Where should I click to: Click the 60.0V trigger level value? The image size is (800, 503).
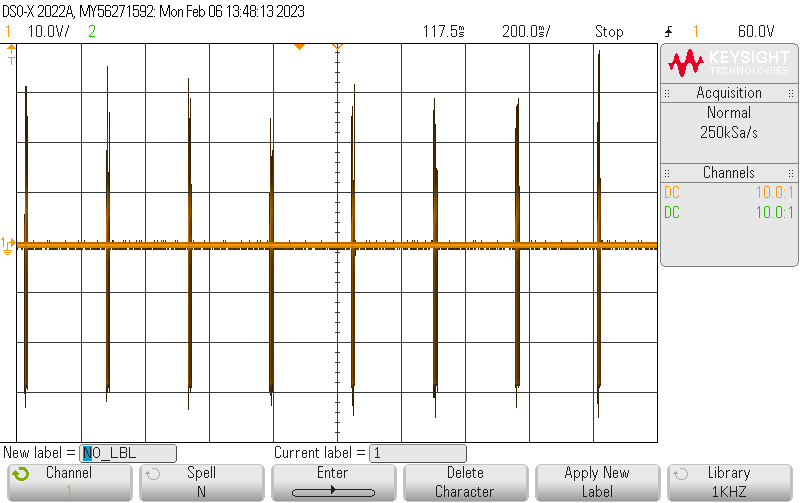(756, 32)
